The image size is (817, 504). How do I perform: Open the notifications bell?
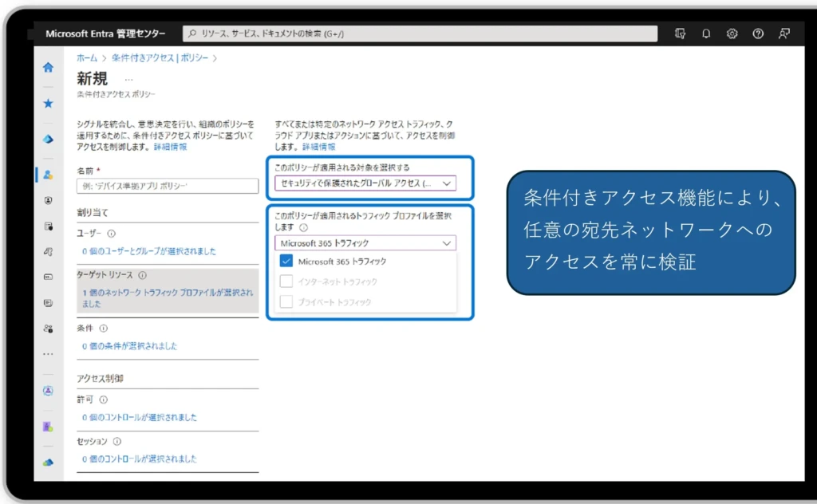706,33
